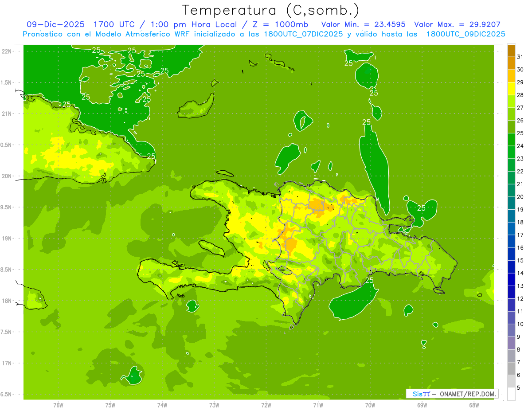
Task: Click the '75W' longitude axis label
Action: pos(110,405)
